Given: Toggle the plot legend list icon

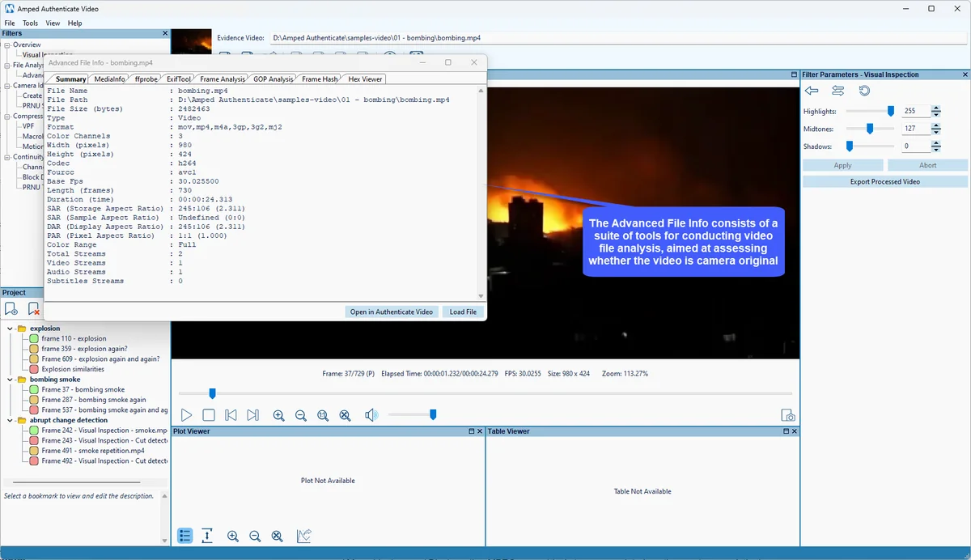Looking at the screenshot, I should (x=185, y=536).
